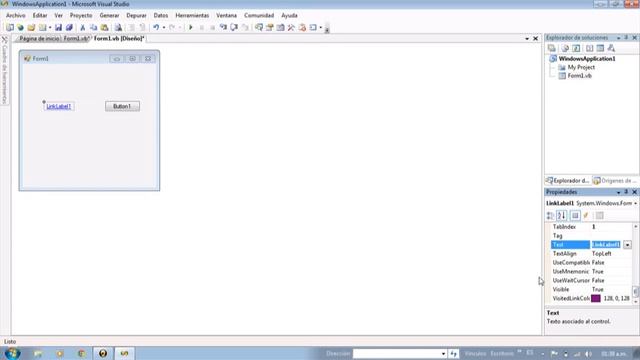
Task: Click the Visual Studio taskbar button
Action: pyautogui.click(x=124, y=353)
